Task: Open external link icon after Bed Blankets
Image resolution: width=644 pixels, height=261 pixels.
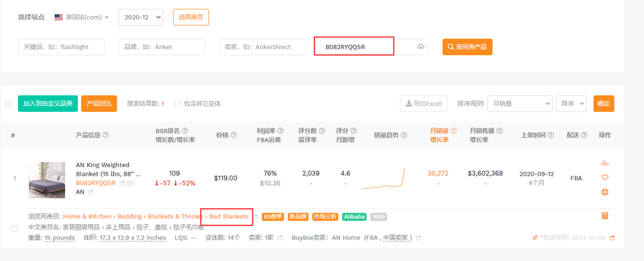Action: coord(256,217)
